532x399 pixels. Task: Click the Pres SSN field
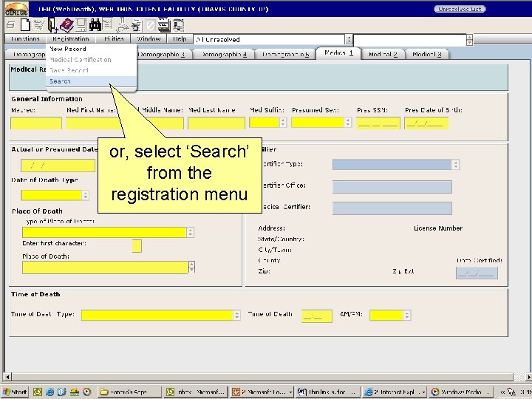click(x=378, y=123)
